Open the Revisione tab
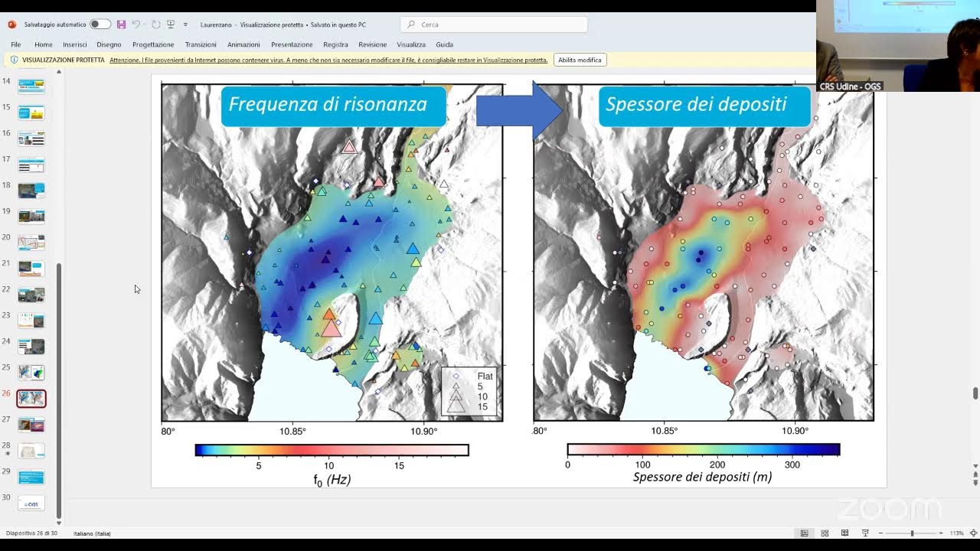Image resolution: width=980 pixels, height=551 pixels. point(373,44)
